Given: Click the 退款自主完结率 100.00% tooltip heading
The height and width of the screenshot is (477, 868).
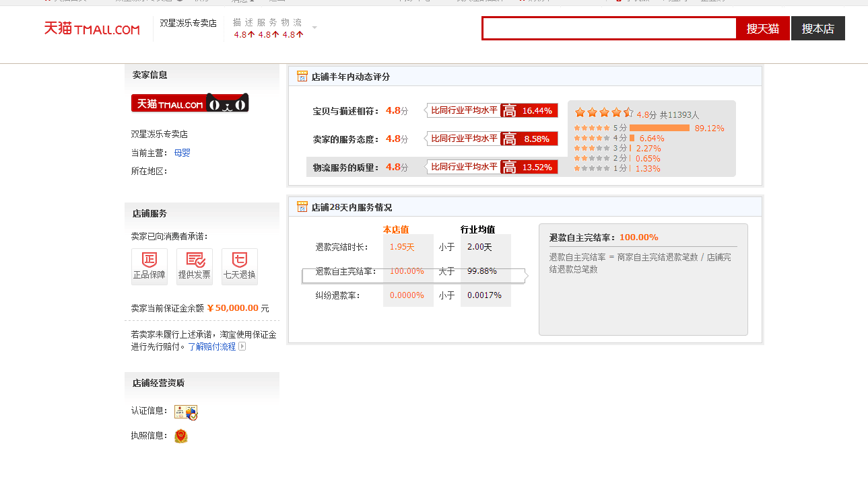Looking at the screenshot, I should (604, 237).
